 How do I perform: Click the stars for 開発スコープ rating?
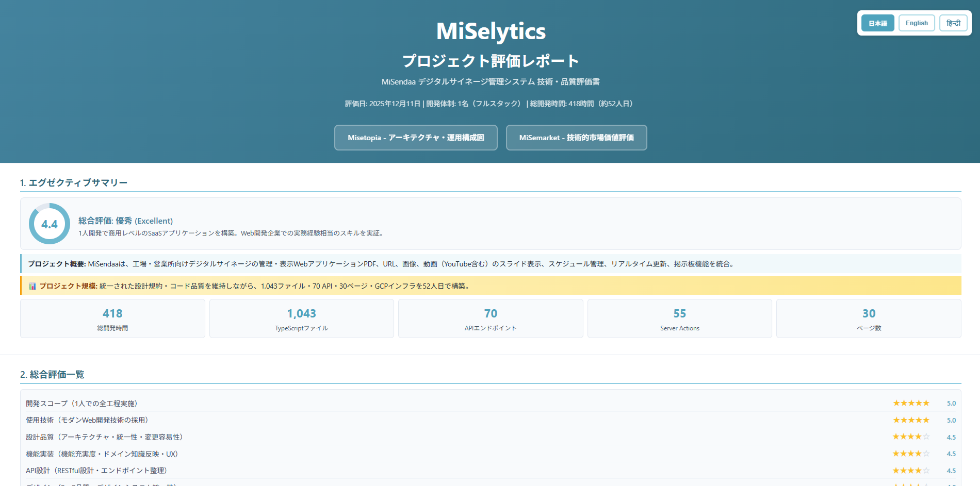tap(911, 403)
